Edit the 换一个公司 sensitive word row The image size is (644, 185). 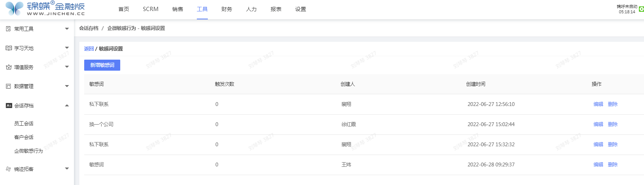598,124
